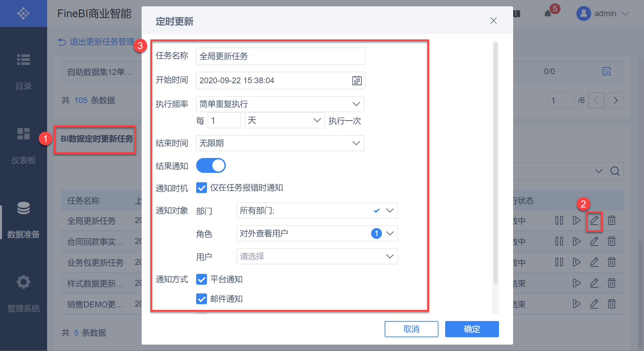Delete the 销售DEMO更 task
Image resolution: width=644 pixels, height=351 pixels.
click(612, 304)
